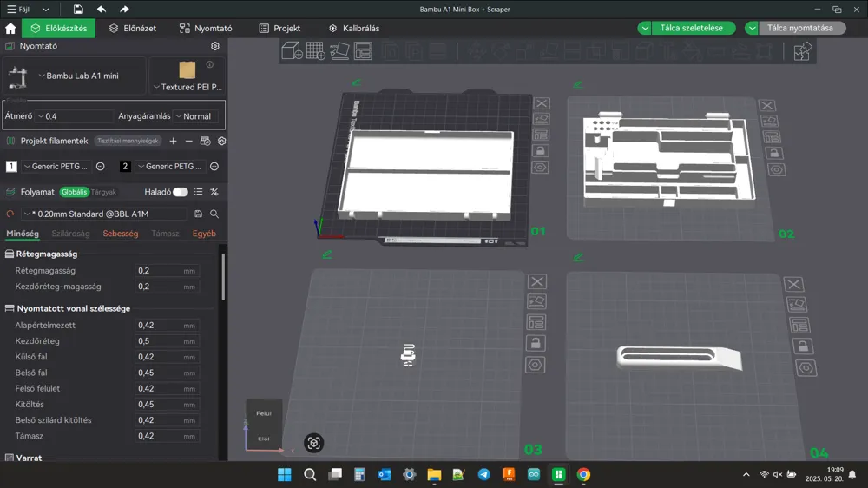Open the Anyagáramlás Normál dropdown
This screenshot has width=868, height=488.
196,116
